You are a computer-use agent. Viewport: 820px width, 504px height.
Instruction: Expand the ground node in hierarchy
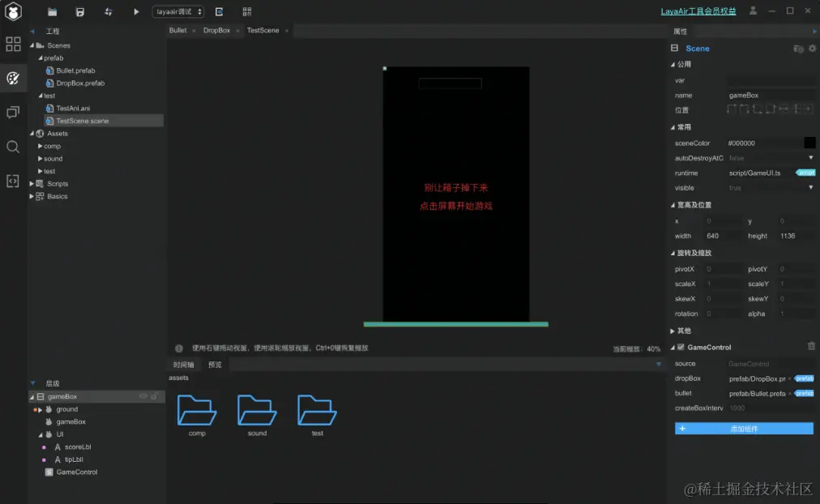coord(41,409)
